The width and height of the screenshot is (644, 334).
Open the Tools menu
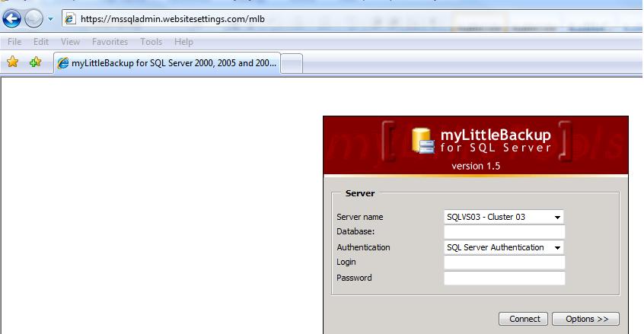pyautogui.click(x=151, y=42)
